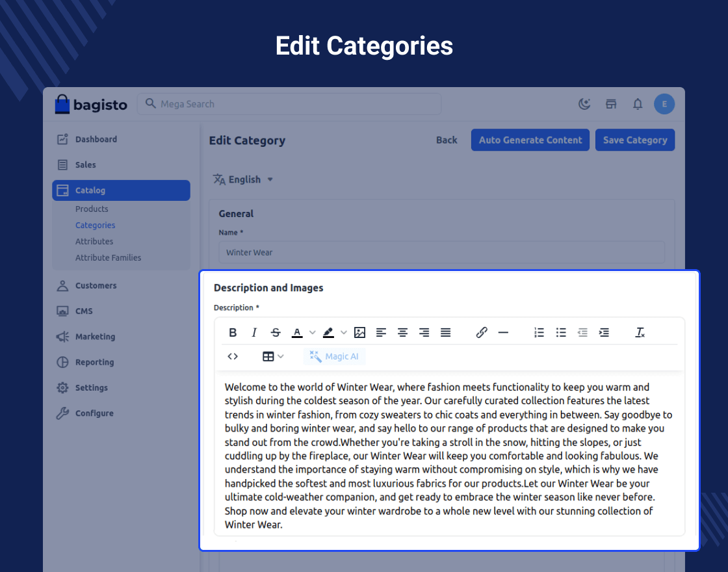Focus the Mega Search box

pos(289,104)
